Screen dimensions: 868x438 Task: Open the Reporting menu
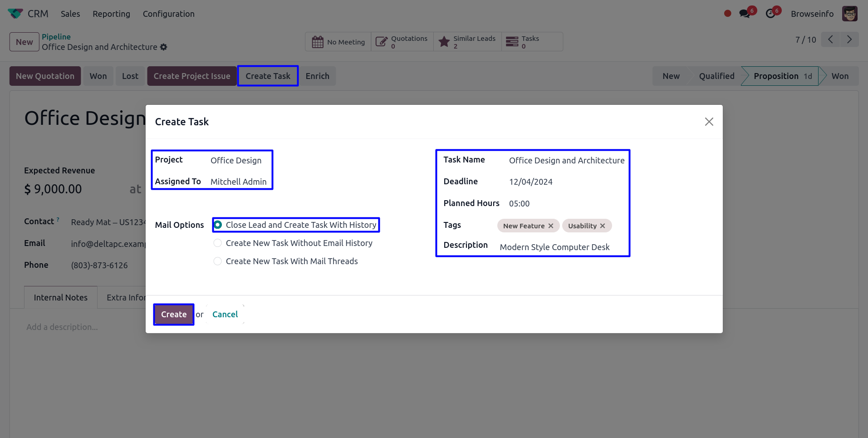click(112, 14)
